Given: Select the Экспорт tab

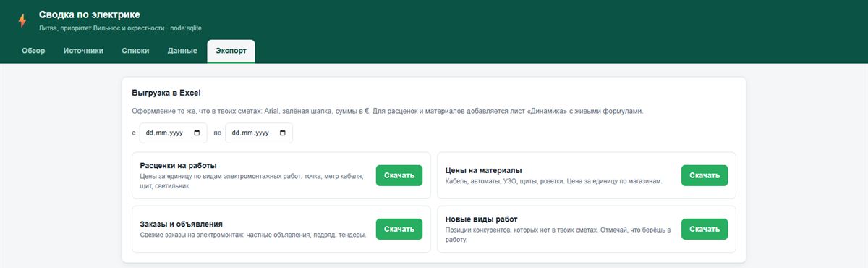Looking at the screenshot, I should pyautogui.click(x=231, y=51).
